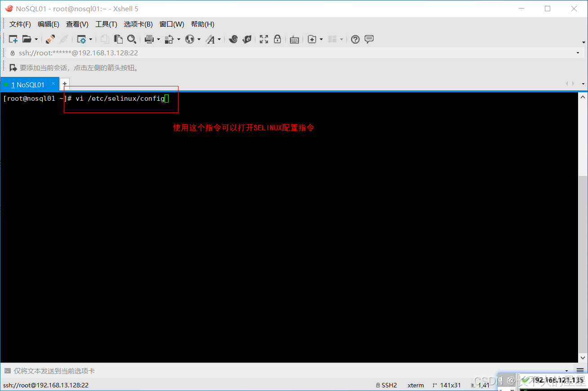Image resolution: width=588 pixels, height=391 pixels.
Task: Expand the Print dropdown arrow
Action: pyautogui.click(x=158, y=40)
